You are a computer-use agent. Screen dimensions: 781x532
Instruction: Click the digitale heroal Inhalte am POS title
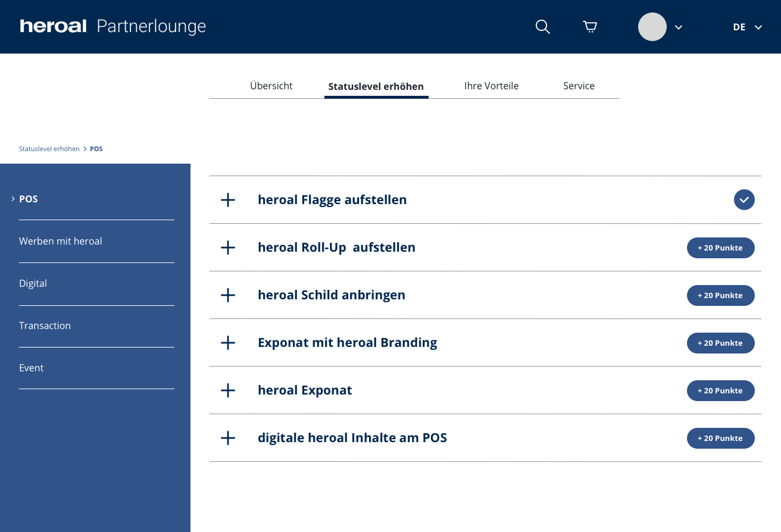(352, 438)
